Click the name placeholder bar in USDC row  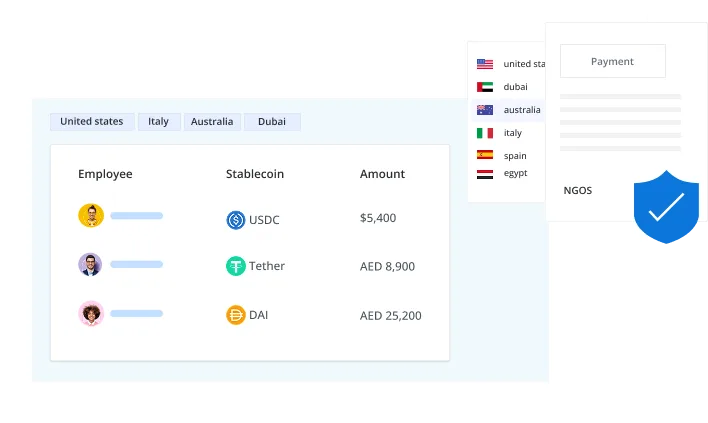pyautogui.click(x=137, y=216)
